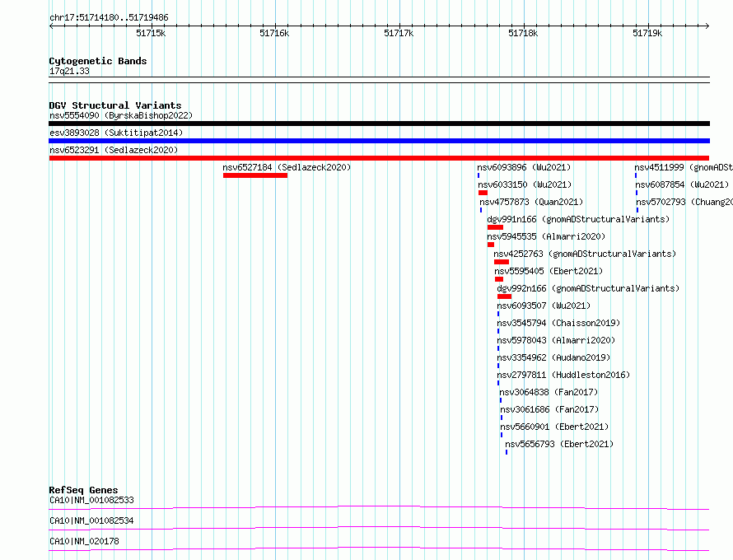Click the red bar under dgv992n166
This screenshot has height=560, width=733.
pos(504,296)
